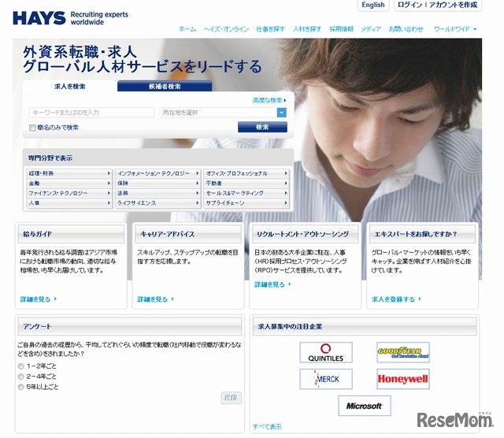Viewport: 504px width, 438px height.
Task: Switch to the 候補者検索 tab
Action: (x=165, y=86)
